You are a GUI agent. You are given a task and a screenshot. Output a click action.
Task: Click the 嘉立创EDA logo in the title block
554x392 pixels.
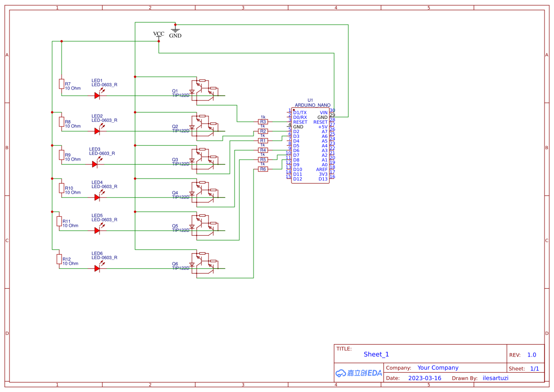coord(359,373)
